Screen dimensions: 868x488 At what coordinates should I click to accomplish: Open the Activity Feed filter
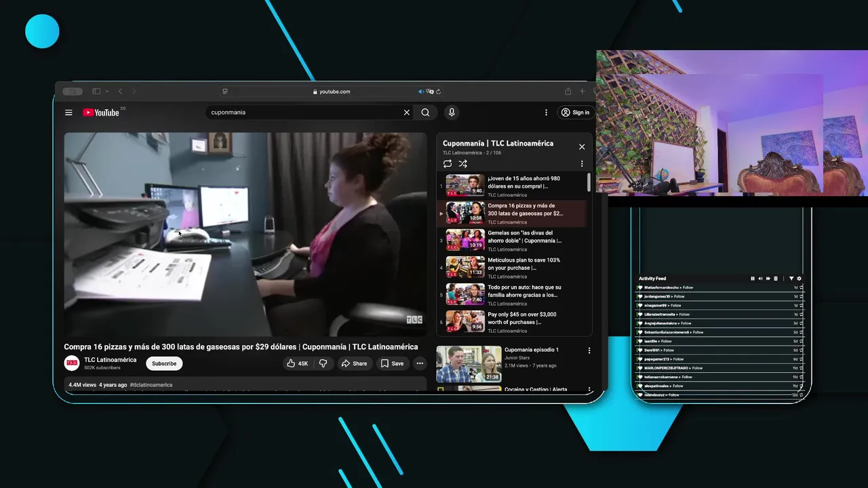[791, 279]
